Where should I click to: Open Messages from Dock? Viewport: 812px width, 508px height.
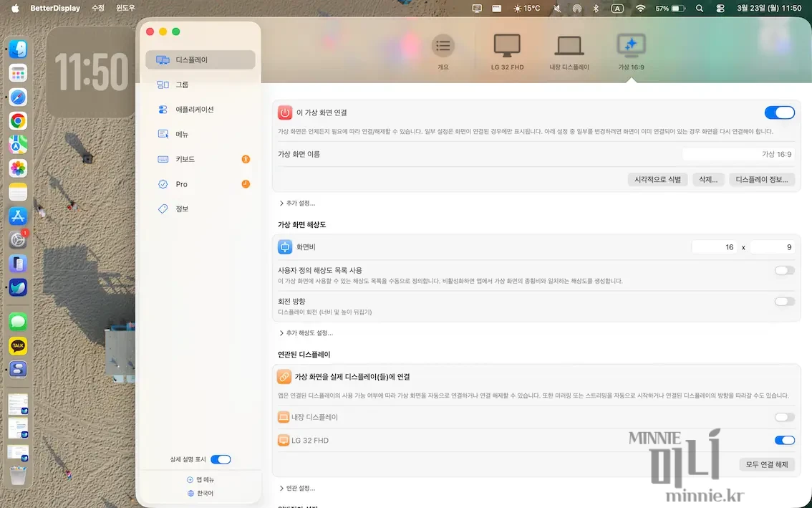coord(18,322)
